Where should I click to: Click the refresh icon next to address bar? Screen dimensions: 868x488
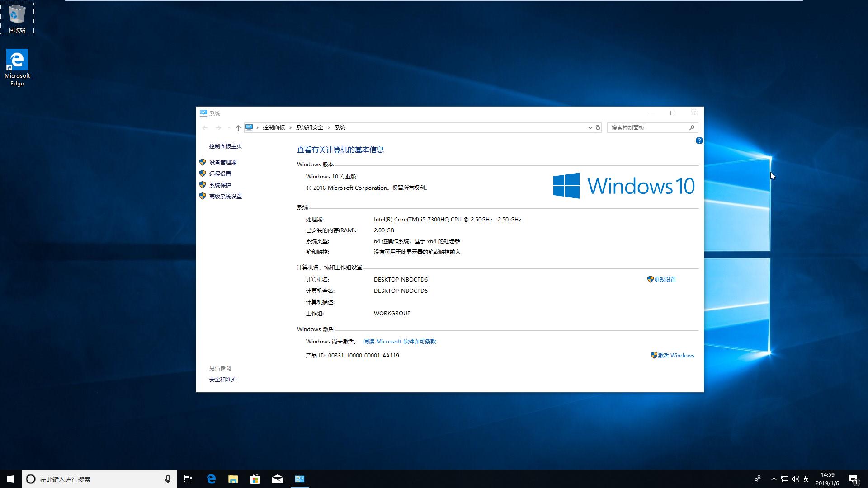coord(598,127)
